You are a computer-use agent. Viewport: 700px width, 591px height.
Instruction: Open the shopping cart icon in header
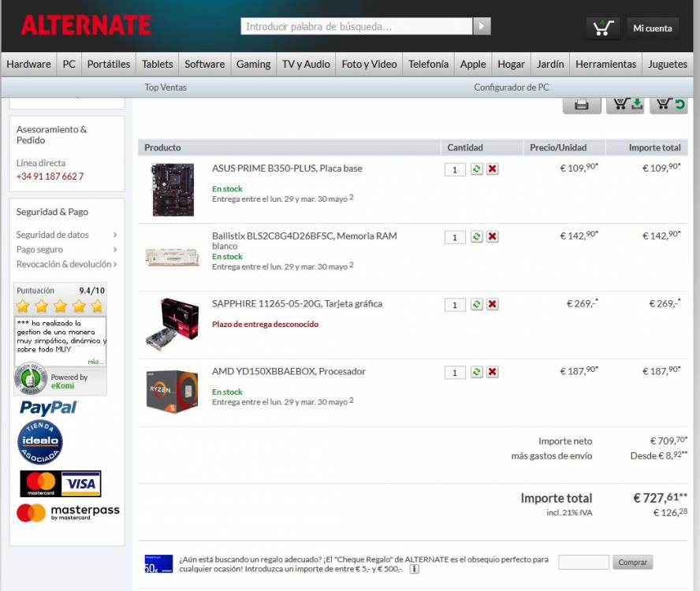pyautogui.click(x=603, y=28)
